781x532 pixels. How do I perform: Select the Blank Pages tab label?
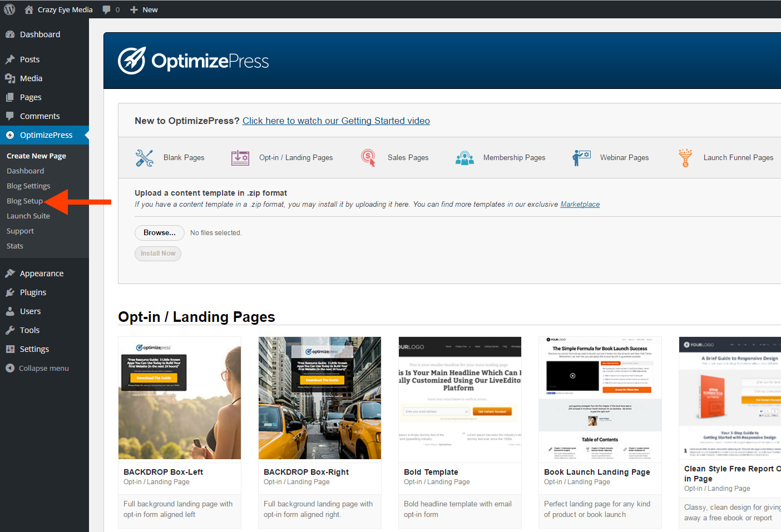(x=184, y=158)
